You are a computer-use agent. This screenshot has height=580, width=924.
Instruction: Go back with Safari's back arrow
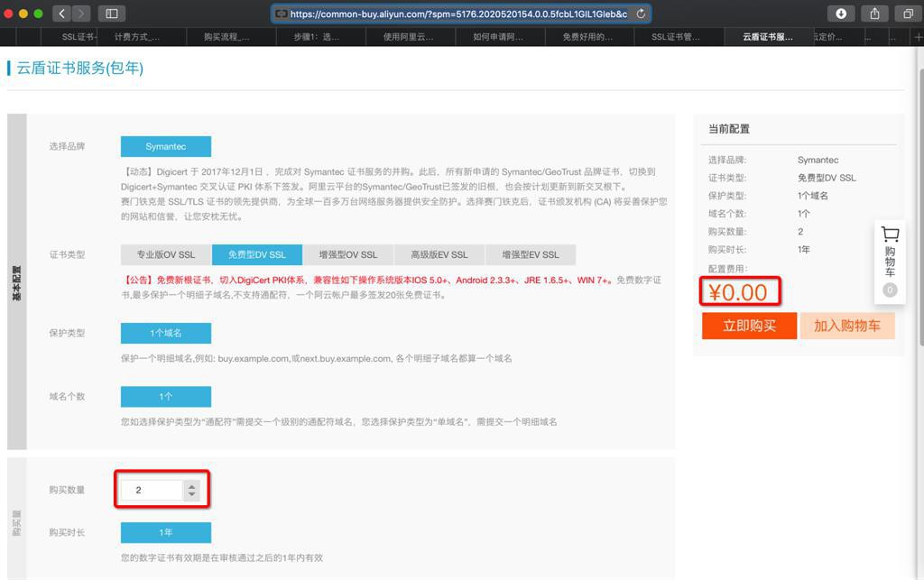tap(62, 14)
